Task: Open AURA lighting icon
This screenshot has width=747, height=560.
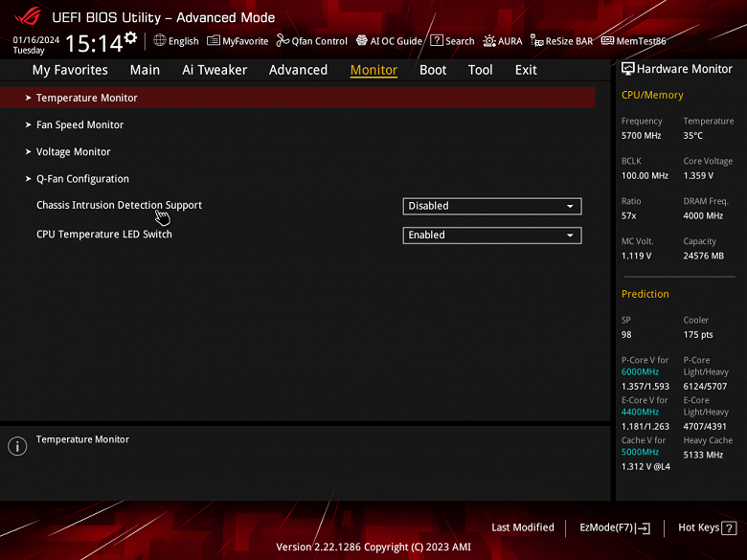Action: [489, 41]
